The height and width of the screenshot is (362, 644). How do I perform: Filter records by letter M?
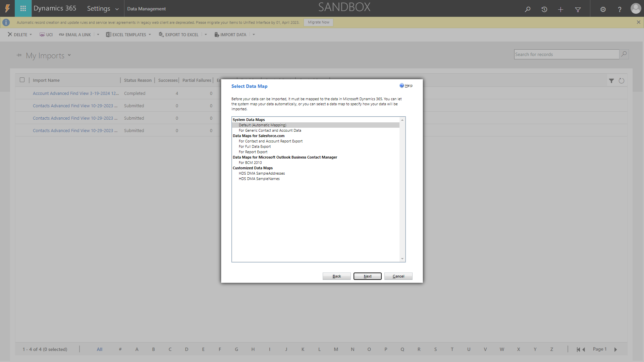tap(336, 349)
